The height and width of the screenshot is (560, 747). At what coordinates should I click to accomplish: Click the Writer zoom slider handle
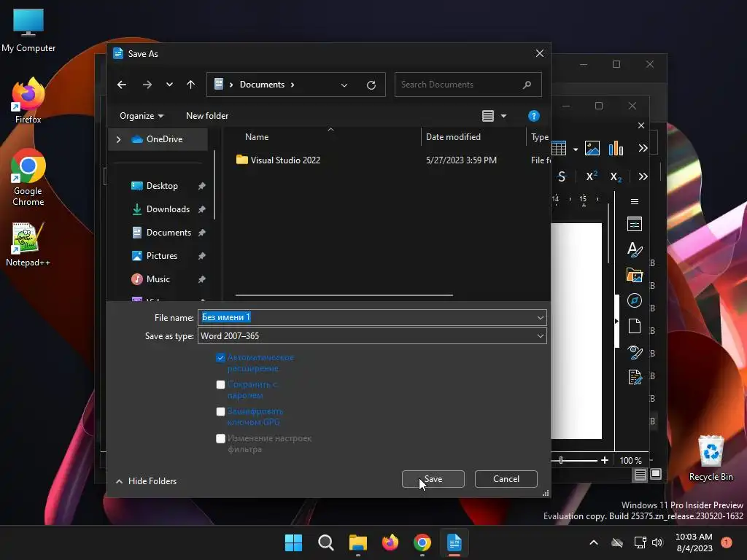pyautogui.click(x=561, y=460)
